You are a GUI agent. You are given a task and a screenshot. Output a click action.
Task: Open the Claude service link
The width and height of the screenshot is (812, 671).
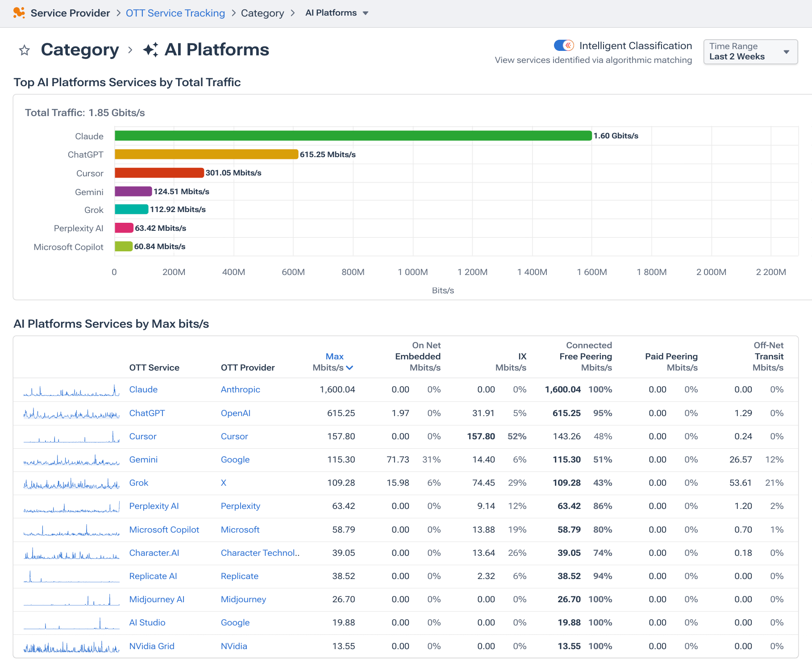[143, 389]
